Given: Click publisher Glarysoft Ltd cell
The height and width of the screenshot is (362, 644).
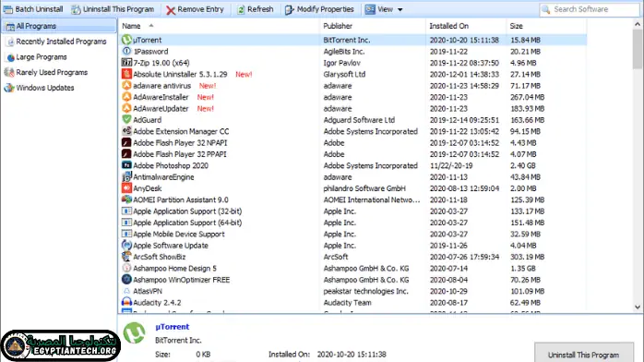Looking at the screenshot, I should click(344, 75).
